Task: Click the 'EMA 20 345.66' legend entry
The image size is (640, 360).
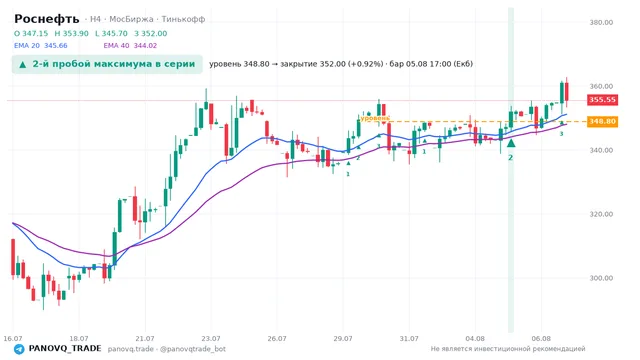Action: [x=41, y=45]
